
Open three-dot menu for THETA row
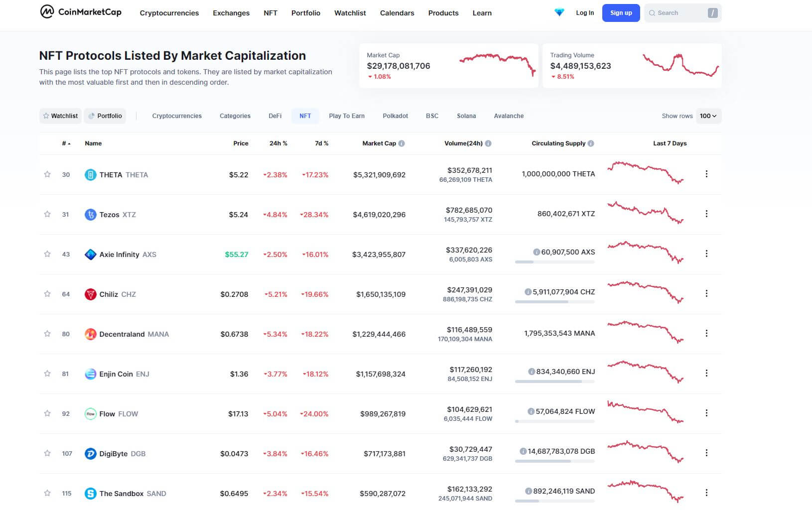click(706, 174)
